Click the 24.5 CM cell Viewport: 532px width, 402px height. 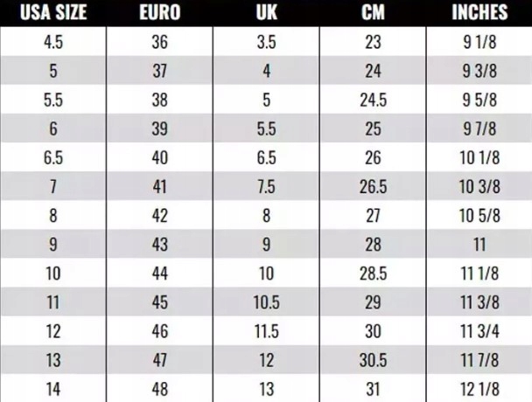tap(373, 100)
